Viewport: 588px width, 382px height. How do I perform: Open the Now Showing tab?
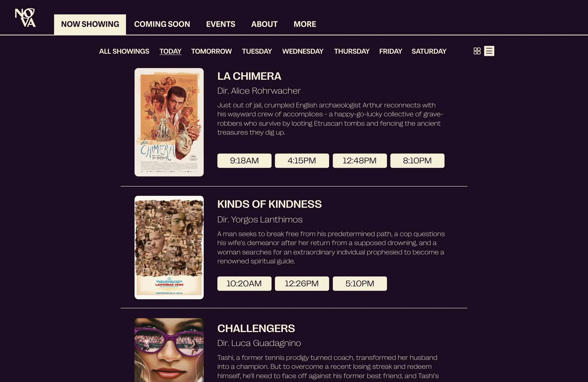tap(90, 24)
